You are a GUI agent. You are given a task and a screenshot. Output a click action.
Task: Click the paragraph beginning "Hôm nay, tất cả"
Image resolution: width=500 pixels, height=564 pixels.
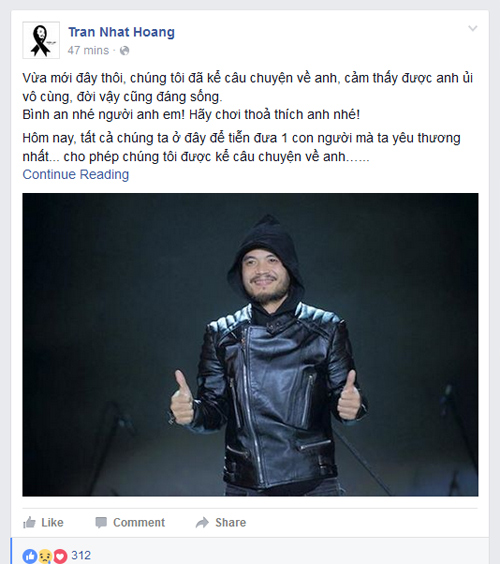pyautogui.click(x=241, y=147)
